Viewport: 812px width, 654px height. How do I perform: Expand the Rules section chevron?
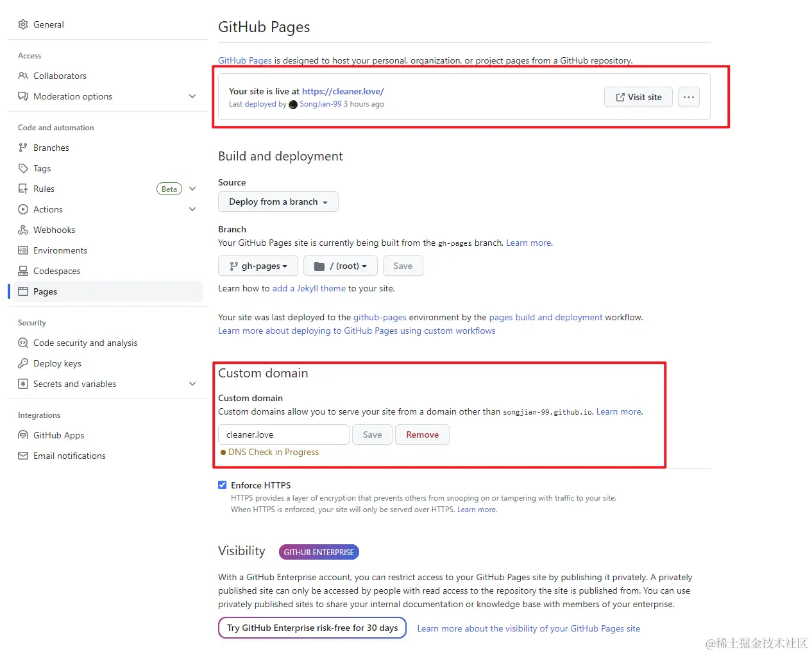pyautogui.click(x=192, y=189)
